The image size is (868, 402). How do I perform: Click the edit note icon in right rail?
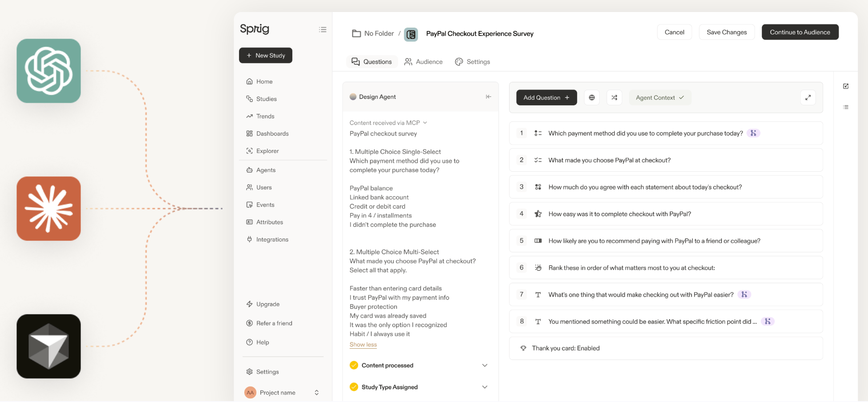click(846, 86)
